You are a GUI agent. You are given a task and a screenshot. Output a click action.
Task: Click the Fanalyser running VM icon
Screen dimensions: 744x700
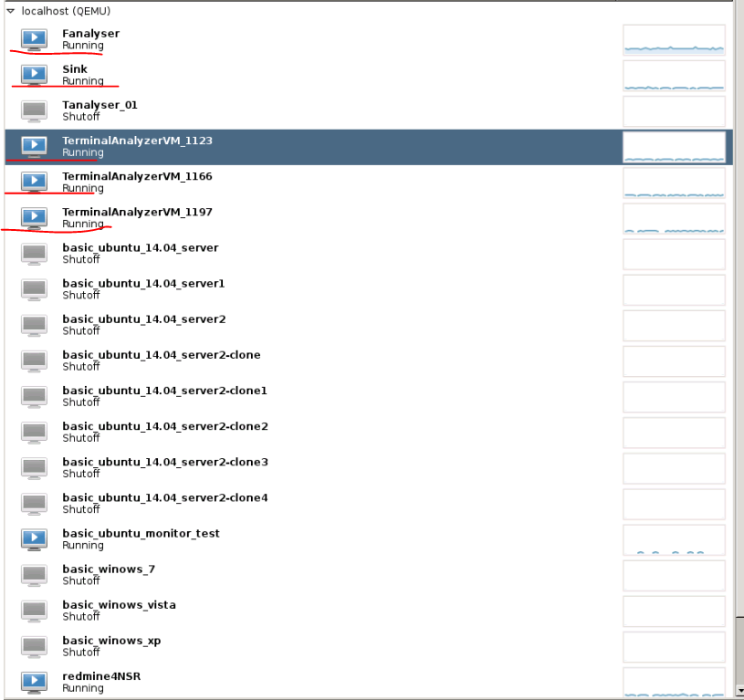(34, 39)
